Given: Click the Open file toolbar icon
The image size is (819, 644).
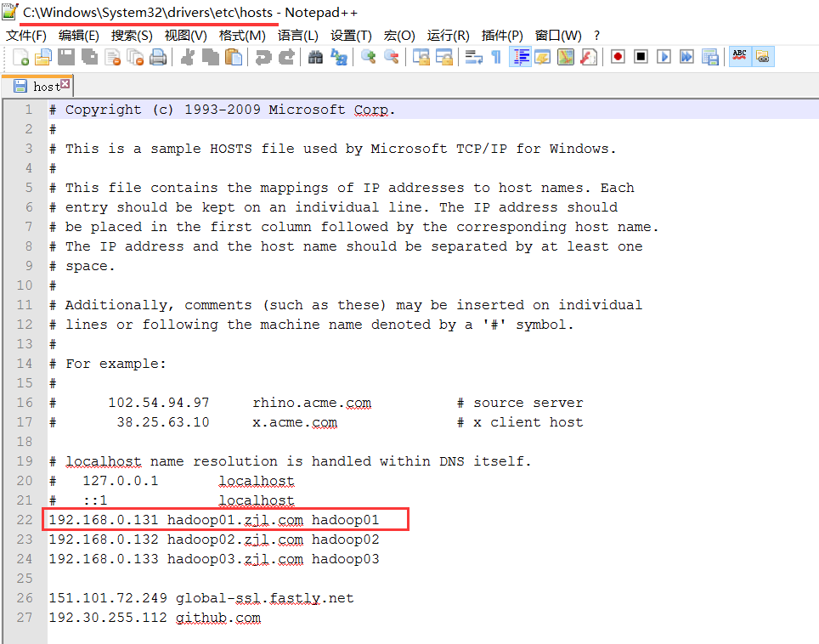Looking at the screenshot, I should coord(43,57).
